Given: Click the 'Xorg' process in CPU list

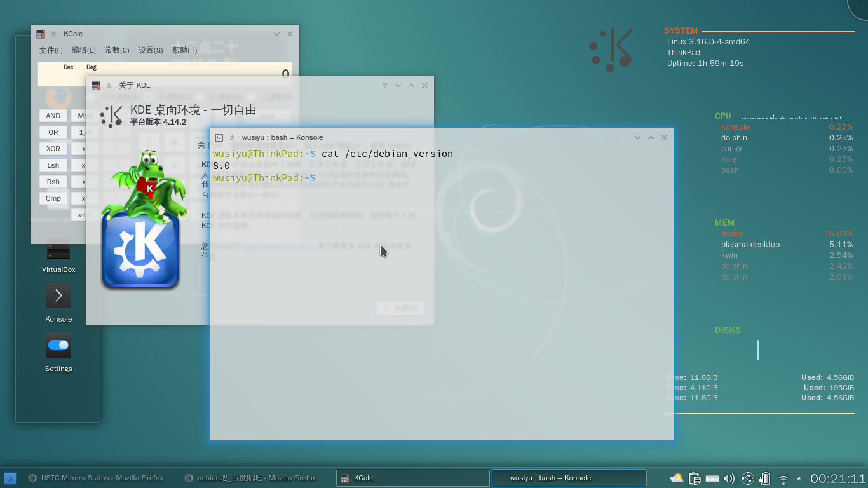Looking at the screenshot, I should (730, 159).
